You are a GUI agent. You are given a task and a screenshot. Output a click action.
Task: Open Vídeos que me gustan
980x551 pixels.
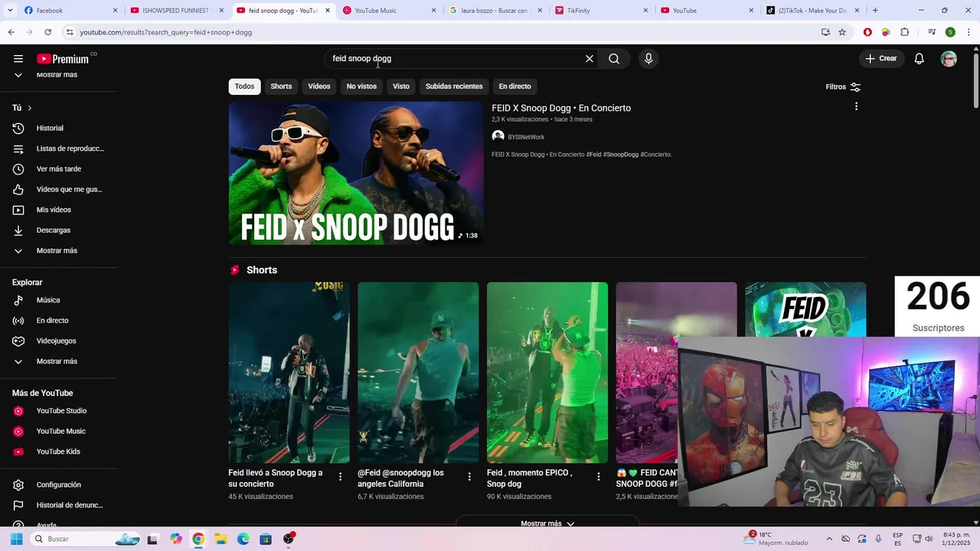pyautogui.click(x=58, y=189)
